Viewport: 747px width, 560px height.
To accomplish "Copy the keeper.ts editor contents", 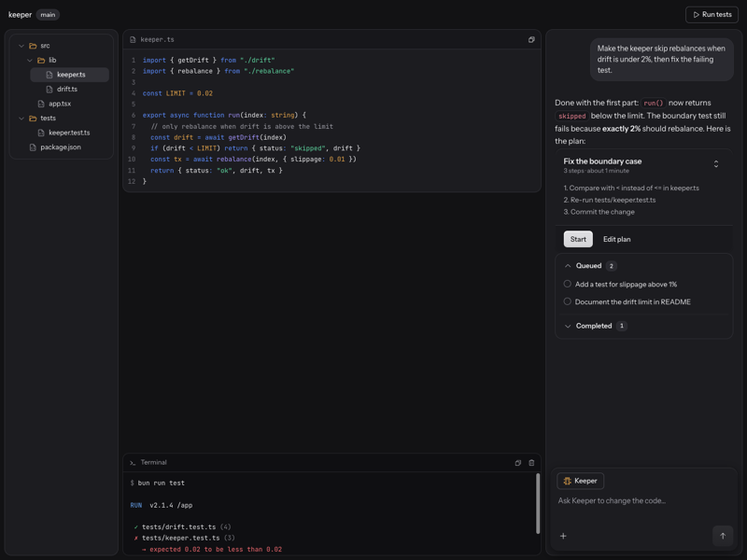I will pos(531,39).
